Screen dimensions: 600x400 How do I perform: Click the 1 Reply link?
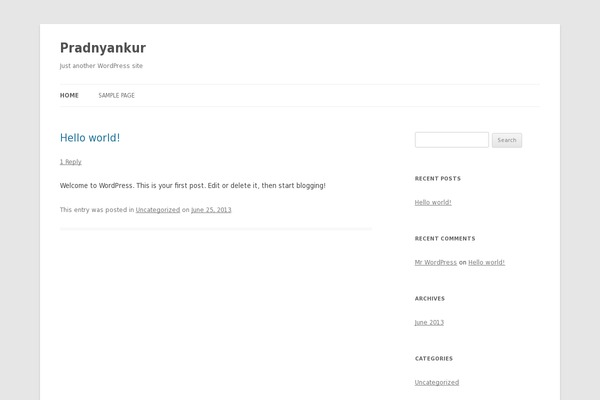(71, 162)
